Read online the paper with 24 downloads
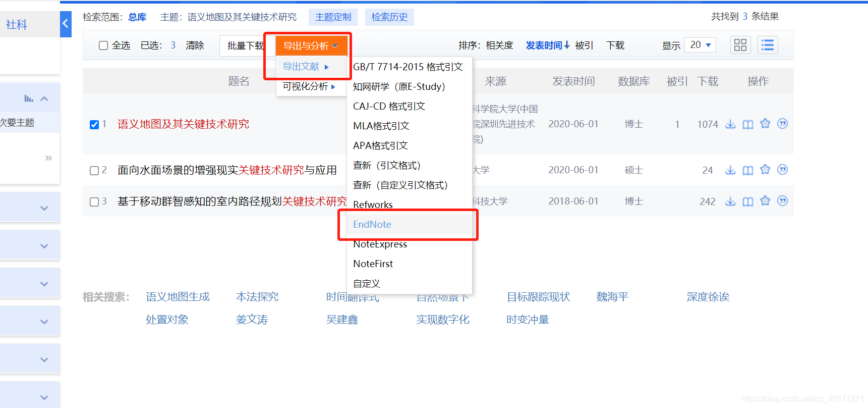Viewport: 868px width, 408px height. pyautogui.click(x=748, y=170)
